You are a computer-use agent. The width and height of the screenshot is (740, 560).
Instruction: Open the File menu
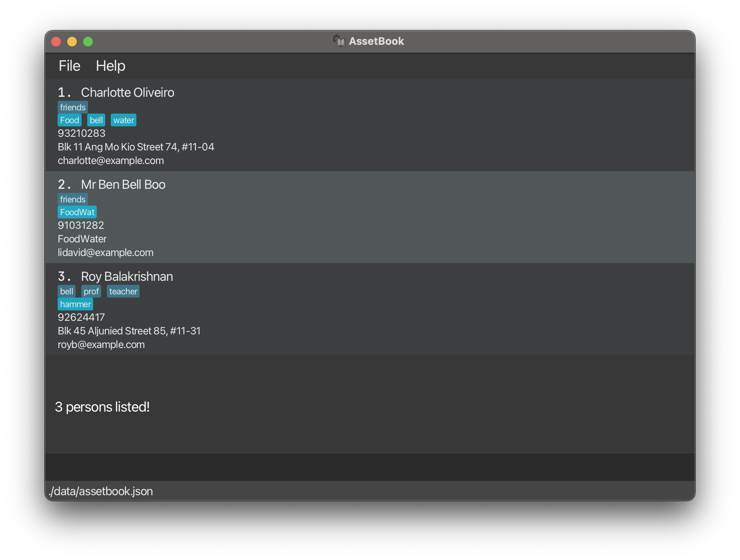pos(69,66)
